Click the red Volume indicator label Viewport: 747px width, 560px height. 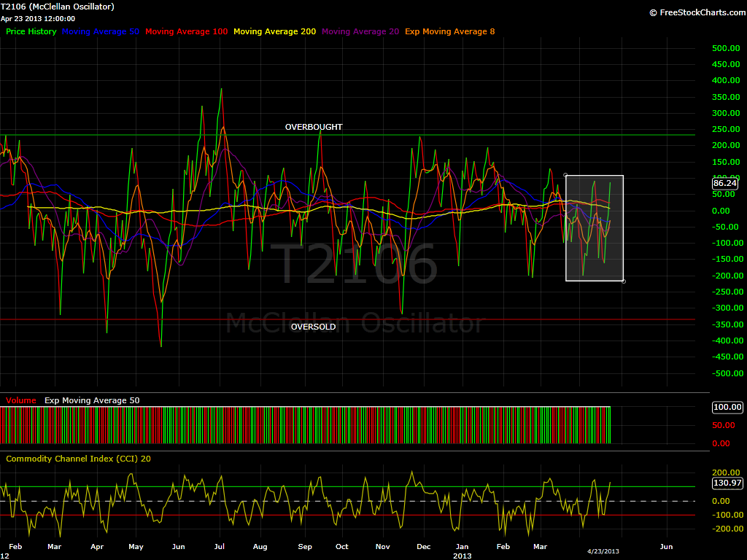pyautogui.click(x=21, y=400)
